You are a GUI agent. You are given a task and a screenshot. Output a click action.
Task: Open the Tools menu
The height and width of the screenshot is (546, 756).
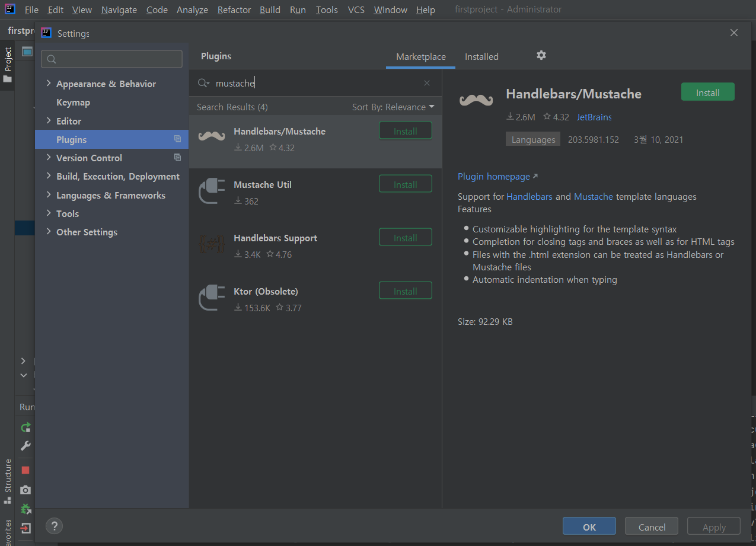327,10
